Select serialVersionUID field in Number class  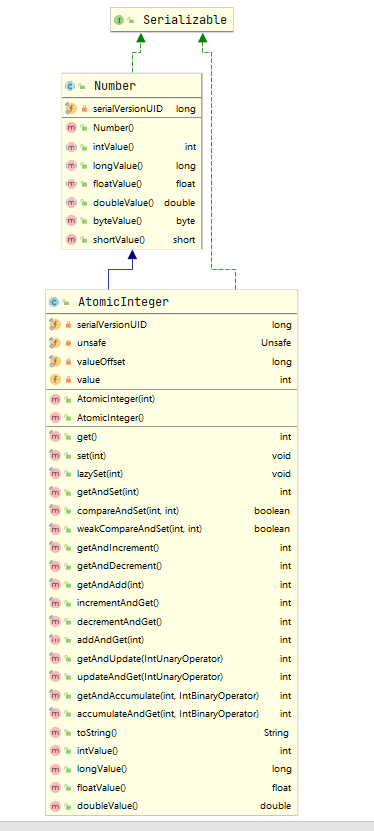tap(132, 109)
